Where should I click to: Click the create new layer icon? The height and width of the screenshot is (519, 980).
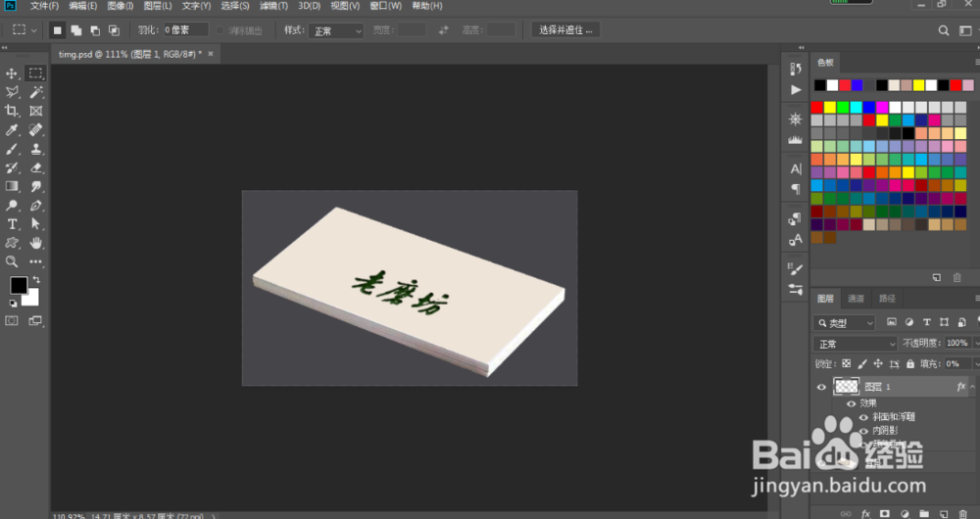point(943,514)
